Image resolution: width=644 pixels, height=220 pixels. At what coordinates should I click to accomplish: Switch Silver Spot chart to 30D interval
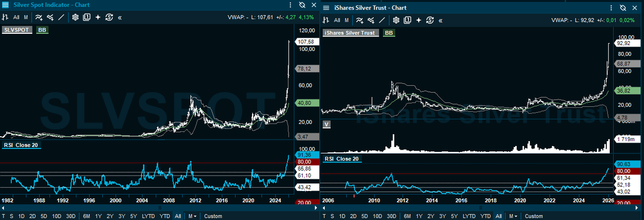(70, 216)
